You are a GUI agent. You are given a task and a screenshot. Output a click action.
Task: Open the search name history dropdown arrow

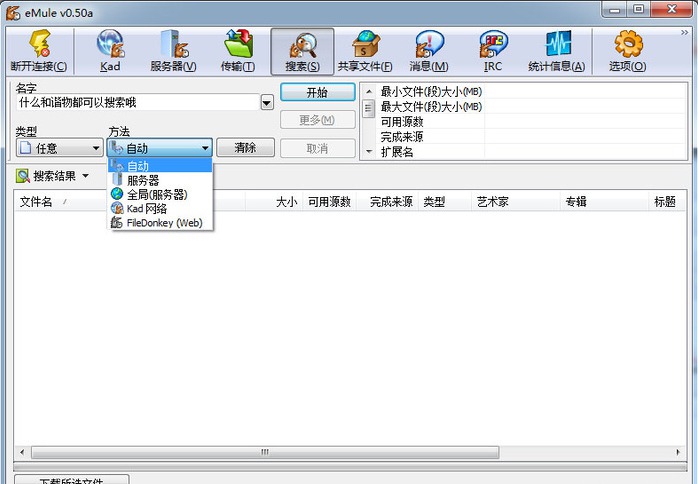pyautogui.click(x=267, y=103)
